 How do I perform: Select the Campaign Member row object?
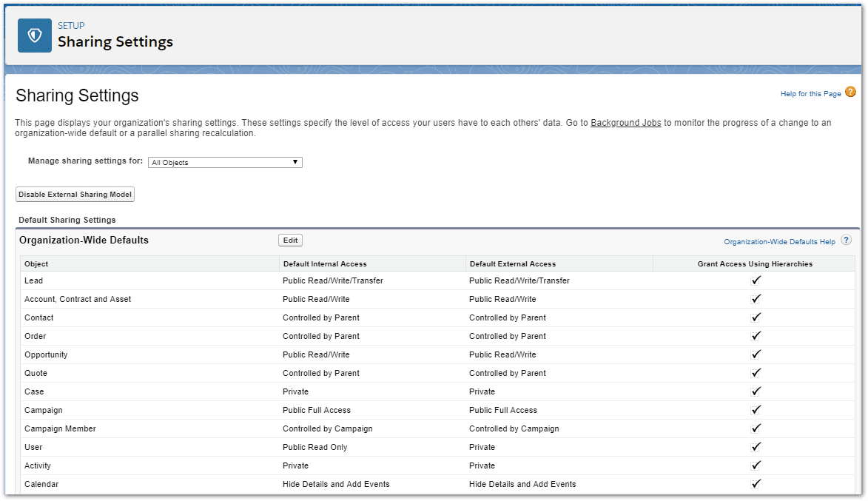(61, 428)
